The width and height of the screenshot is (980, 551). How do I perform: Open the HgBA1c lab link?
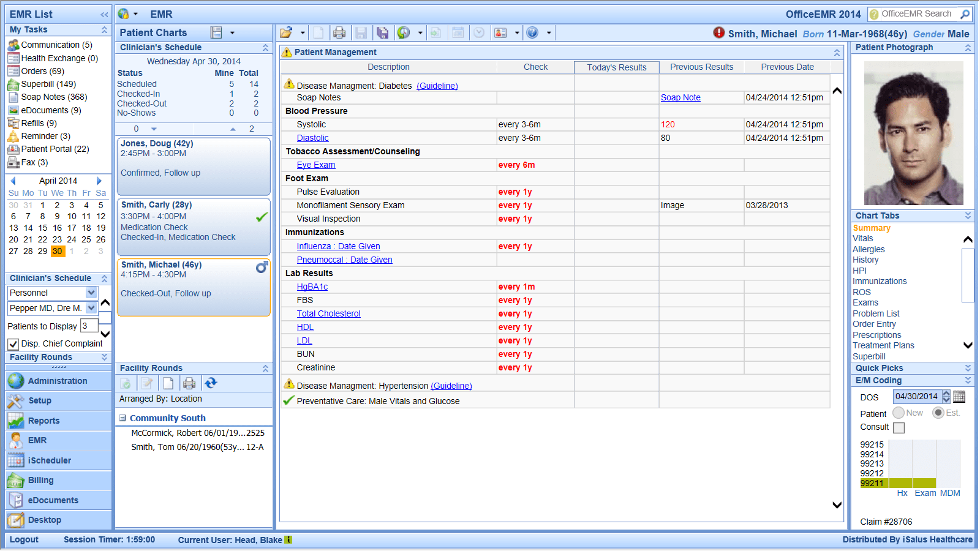312,287
